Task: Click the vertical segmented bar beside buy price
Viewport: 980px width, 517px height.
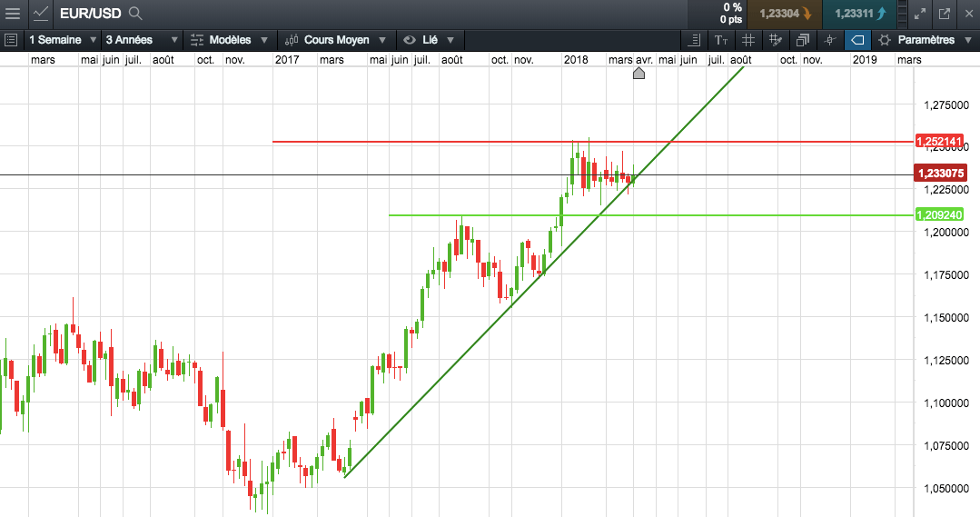Action: click(x=903, y=13)
